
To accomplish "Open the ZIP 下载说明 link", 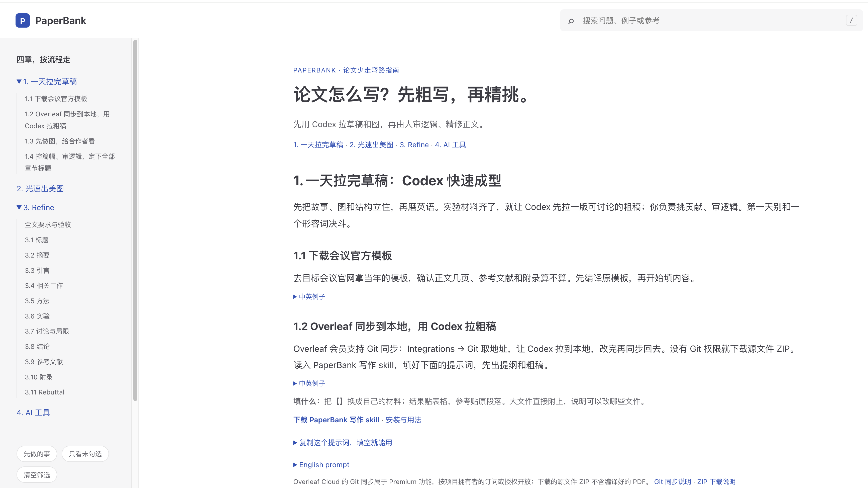I will point(716,481).
